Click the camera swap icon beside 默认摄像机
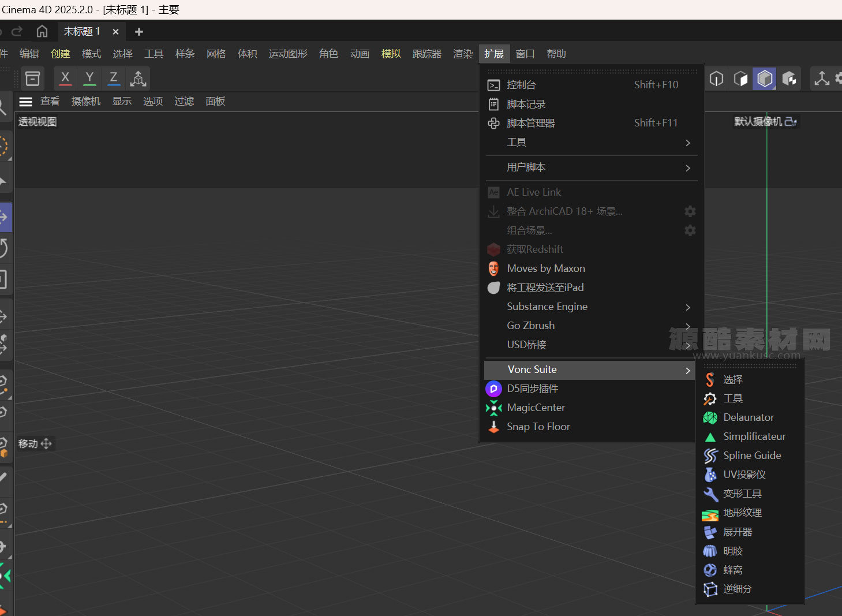 791,121
